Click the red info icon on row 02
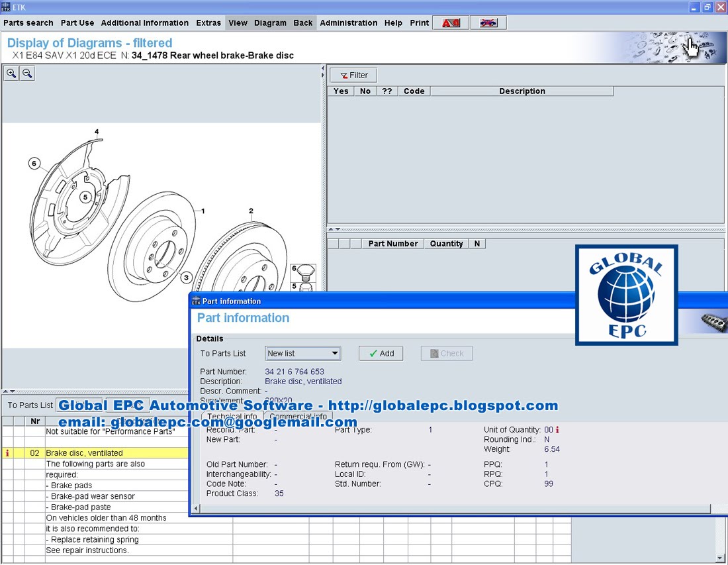728x565 pixels. [x=7, y=453]
